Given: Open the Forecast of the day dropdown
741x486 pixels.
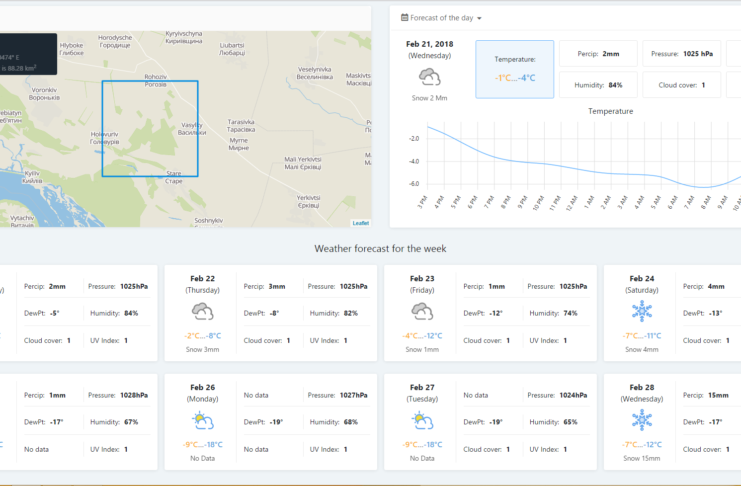Looking at the screenshot, I should (x=441, y=18).
